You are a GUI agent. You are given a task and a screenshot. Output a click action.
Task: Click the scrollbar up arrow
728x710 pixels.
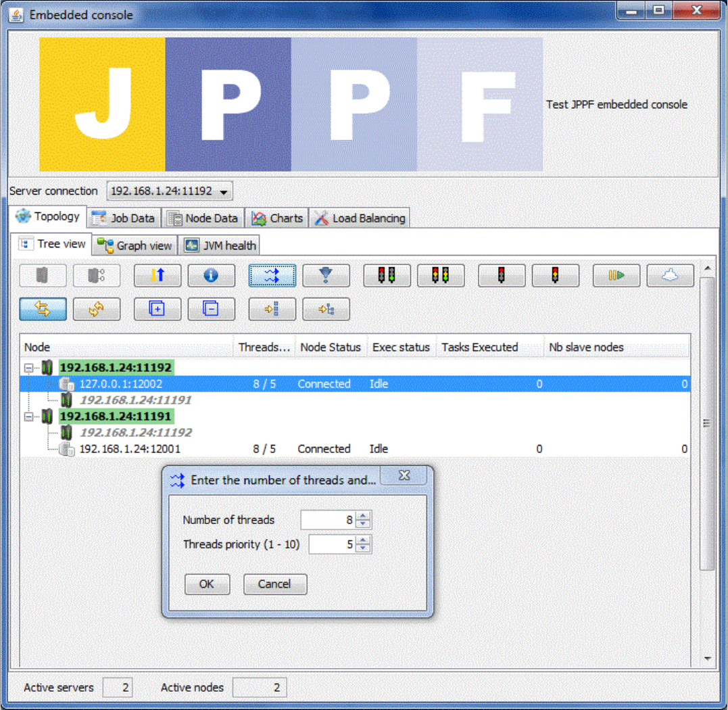coord(707,268)
